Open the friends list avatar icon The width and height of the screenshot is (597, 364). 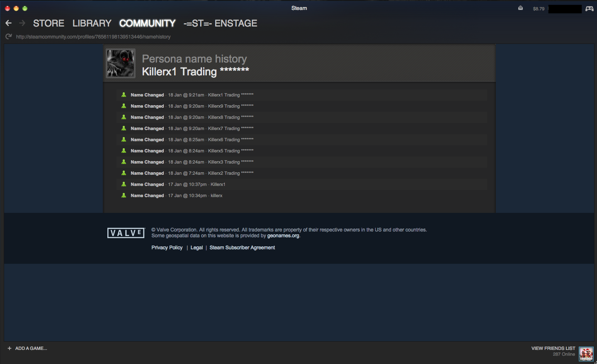[586, 354]
